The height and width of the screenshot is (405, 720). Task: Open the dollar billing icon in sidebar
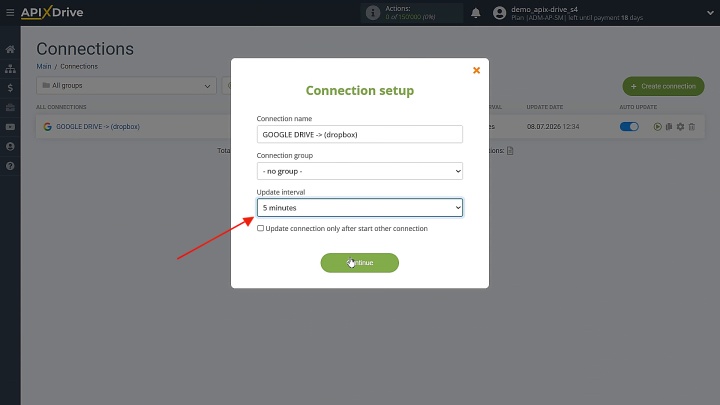(10, 88)
